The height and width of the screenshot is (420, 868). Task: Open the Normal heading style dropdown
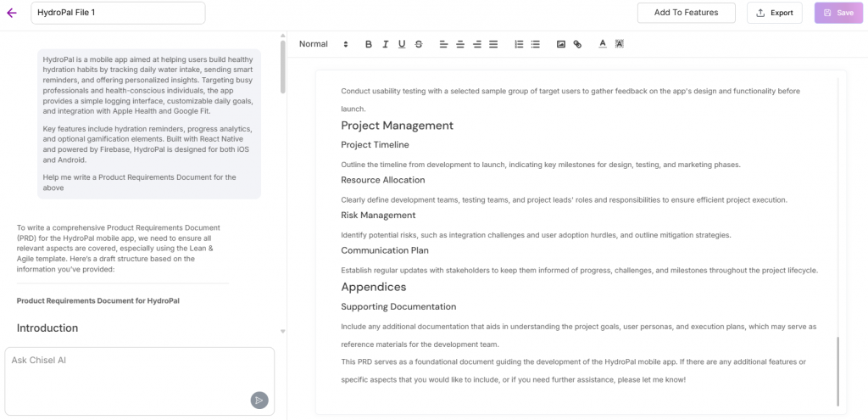324,44
